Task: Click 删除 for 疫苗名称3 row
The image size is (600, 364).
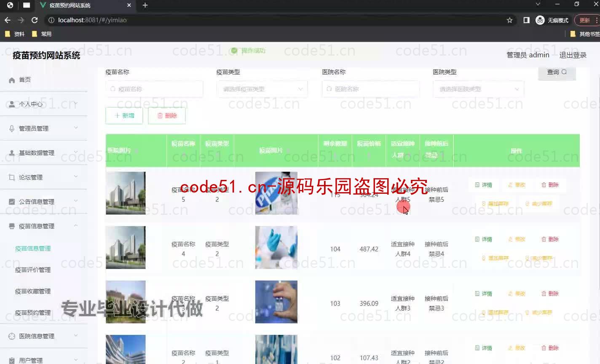Action: [550, 294]
